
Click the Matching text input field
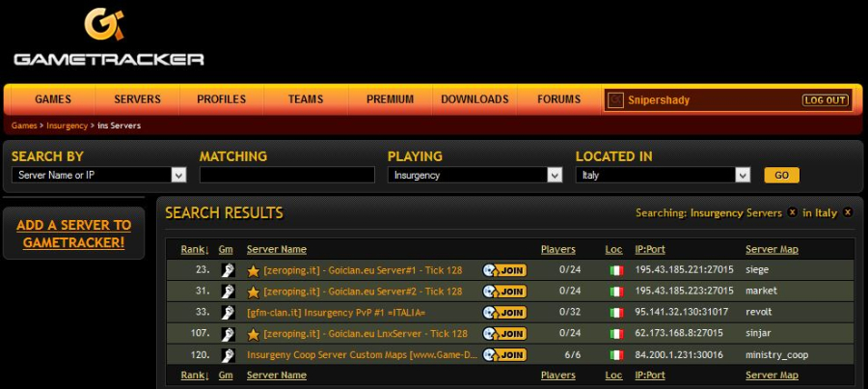pos(286,175)
